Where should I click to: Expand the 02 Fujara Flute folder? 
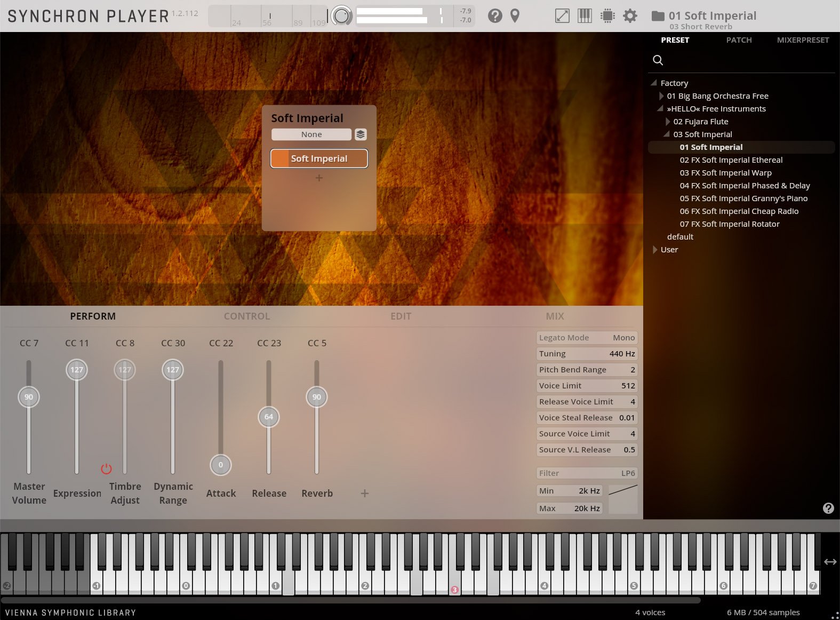click(x=667, y=122)
